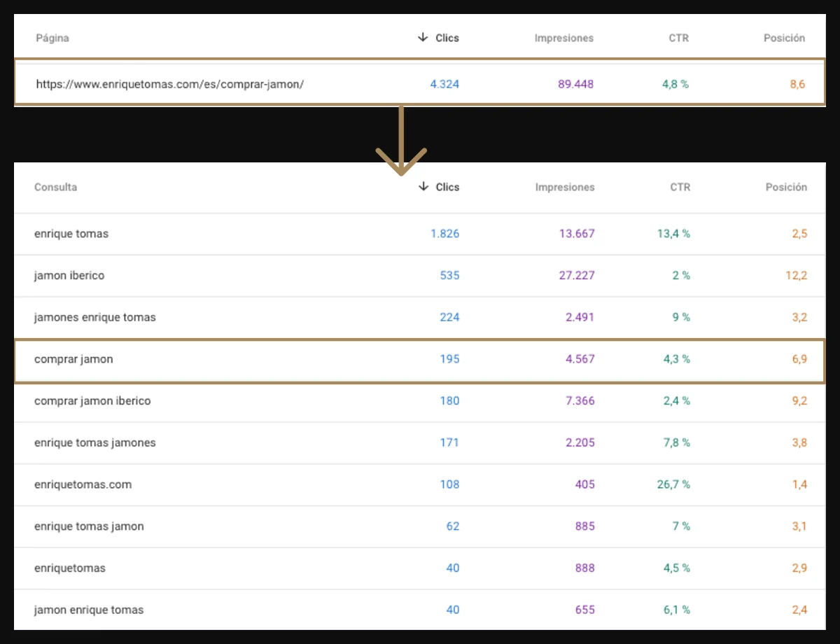Sort by Impresiones in the Página table
This screenshot has width=840, height=644.
[564, 38]
